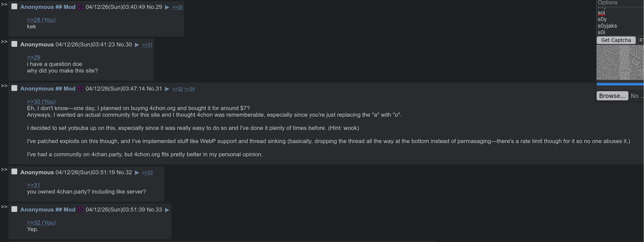Expand the post menu arrow on No.31
This screenshot has width=644, height=242.
click(167, 89)
